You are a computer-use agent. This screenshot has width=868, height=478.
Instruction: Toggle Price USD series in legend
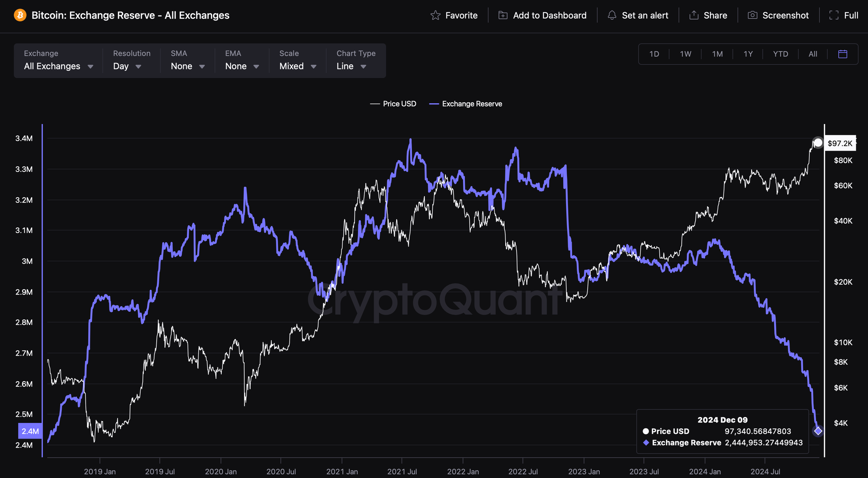(x=393, y=104)
